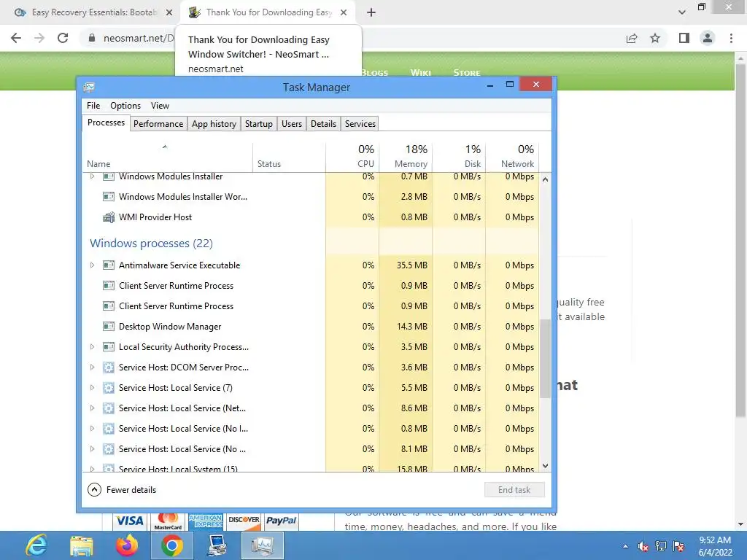Bookmark this page with the star icon

tap(655, 38)
